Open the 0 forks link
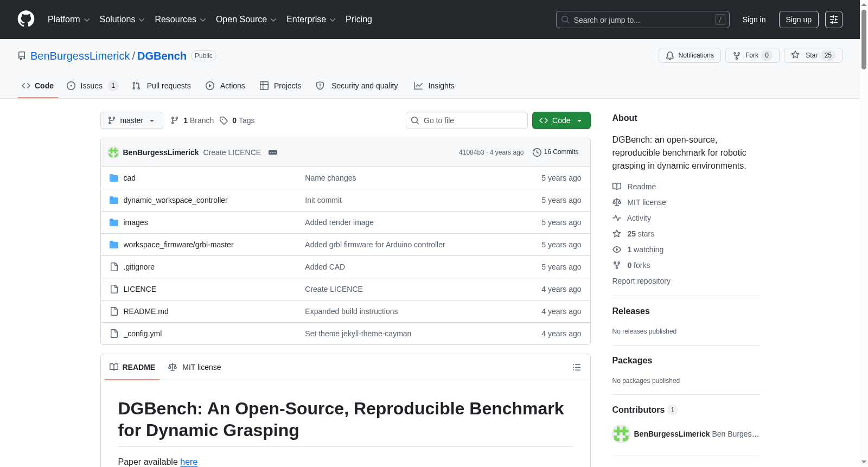Screen dimensions: 868x467 (639, 265)
